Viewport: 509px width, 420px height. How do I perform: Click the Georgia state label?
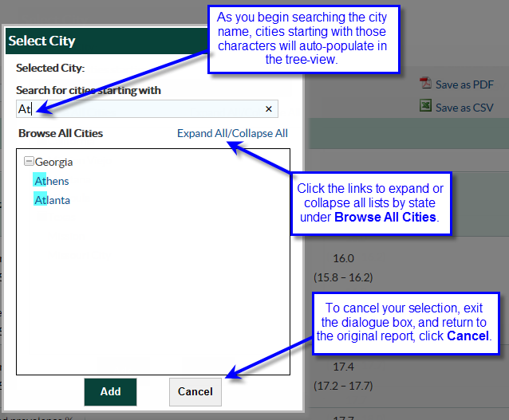[x=53, y=162]
